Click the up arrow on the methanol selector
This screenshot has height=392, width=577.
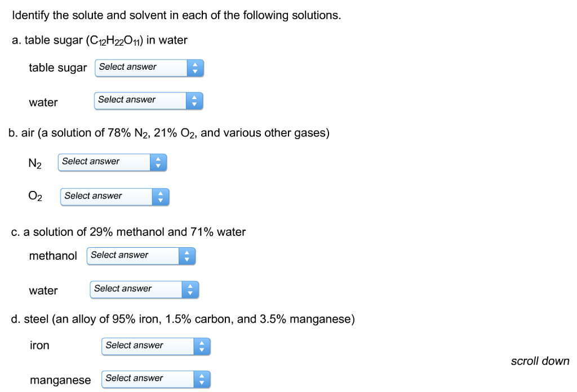pyautogui.click(x=187, y=253)
